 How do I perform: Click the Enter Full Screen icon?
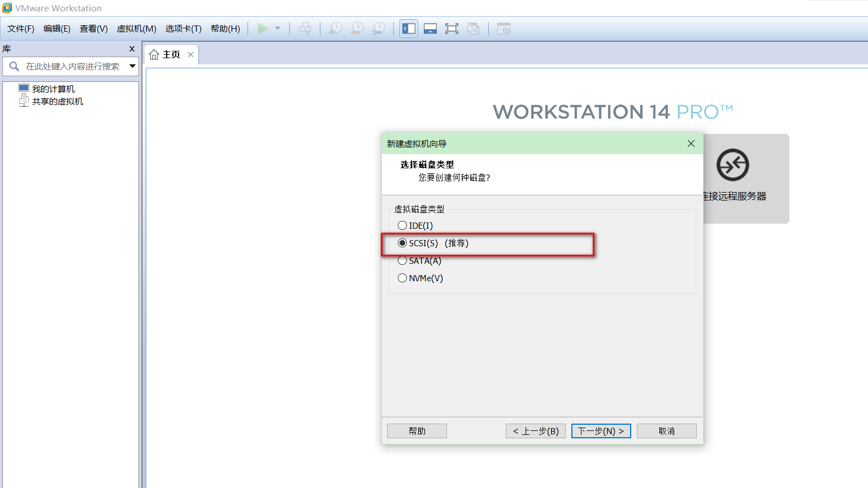pos(452,28)
